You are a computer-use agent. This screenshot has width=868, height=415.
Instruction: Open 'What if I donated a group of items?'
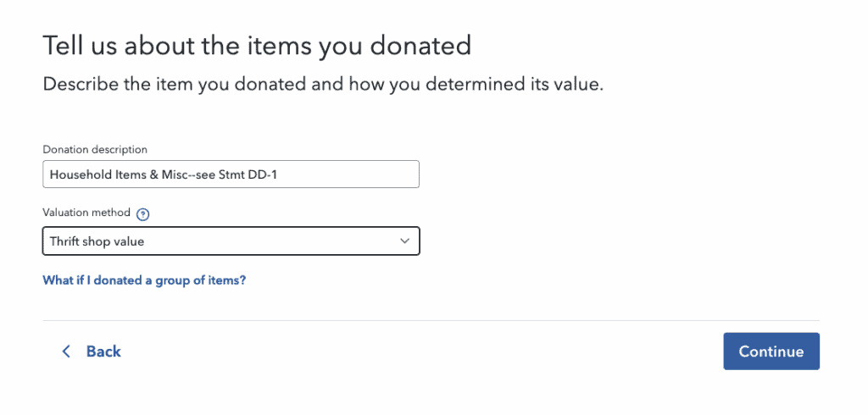144,280
